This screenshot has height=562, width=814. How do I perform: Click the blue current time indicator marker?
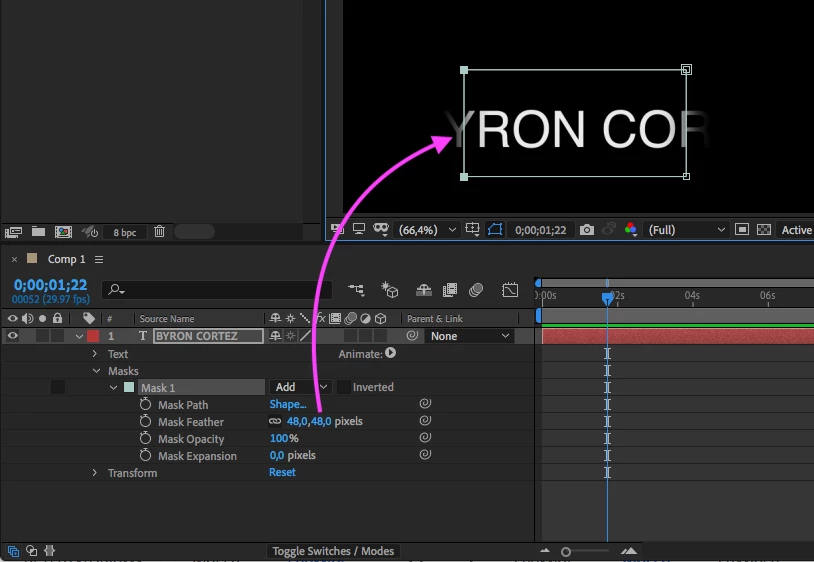click(x=607, y=298)
